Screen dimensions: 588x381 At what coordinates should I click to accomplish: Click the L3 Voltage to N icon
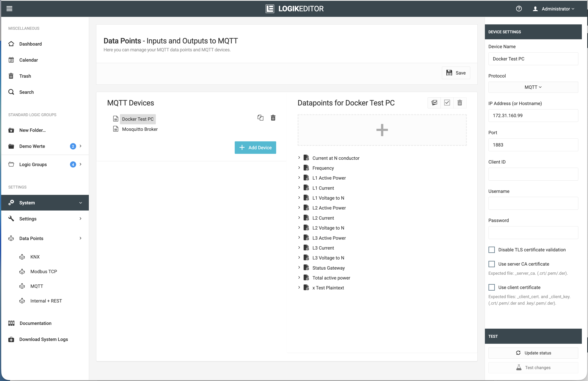point(306,258)
